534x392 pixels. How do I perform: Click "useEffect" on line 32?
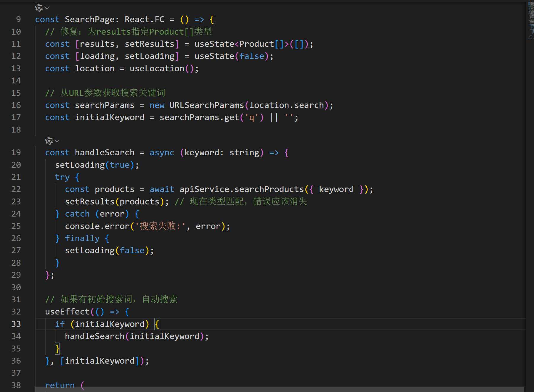(x=67, y=312)
